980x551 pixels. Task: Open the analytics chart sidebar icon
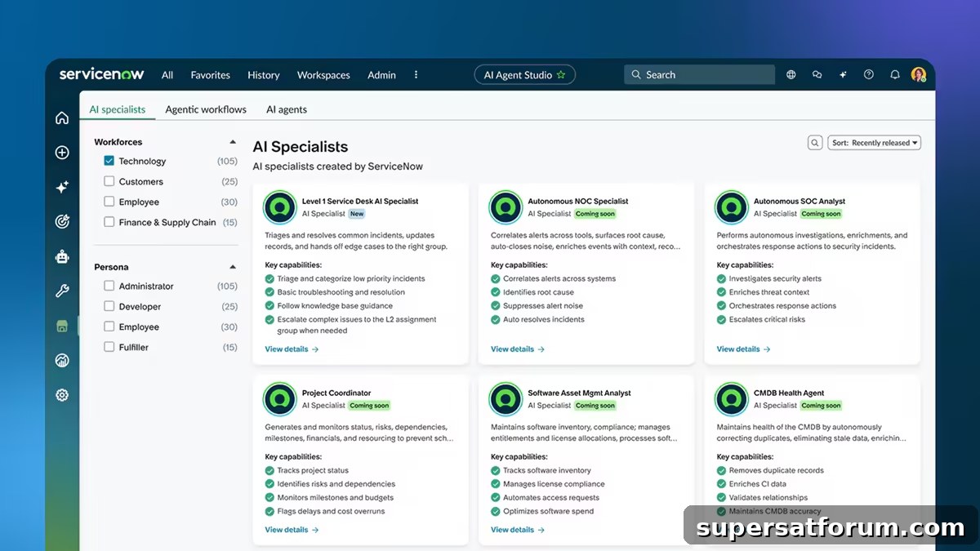[x=62, y=360]
